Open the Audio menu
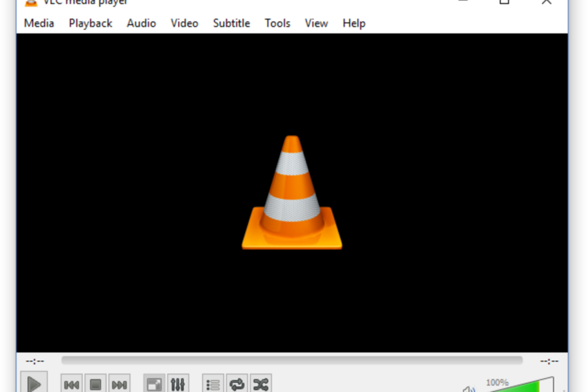This screenshot has height=392, width=588. tap(141, 23)
